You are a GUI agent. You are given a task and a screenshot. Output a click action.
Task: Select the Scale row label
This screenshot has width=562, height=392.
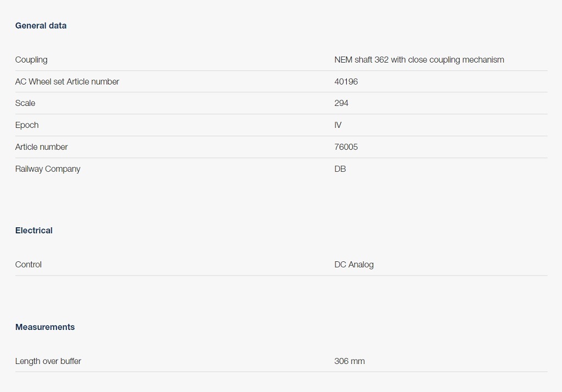point(25,103)
